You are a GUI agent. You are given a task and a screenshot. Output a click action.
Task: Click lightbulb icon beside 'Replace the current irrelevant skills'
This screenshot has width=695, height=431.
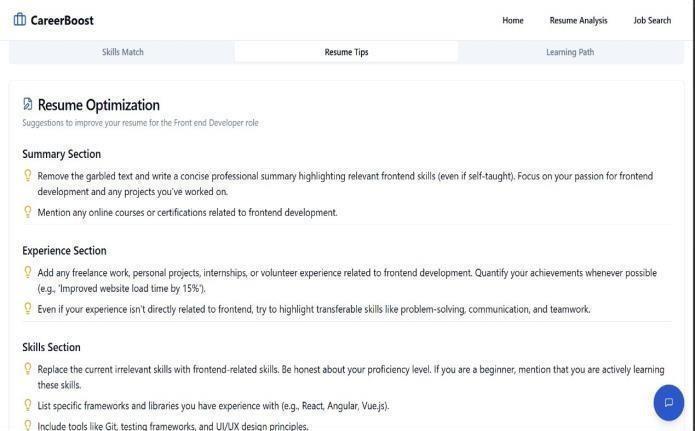pos(28,369)
